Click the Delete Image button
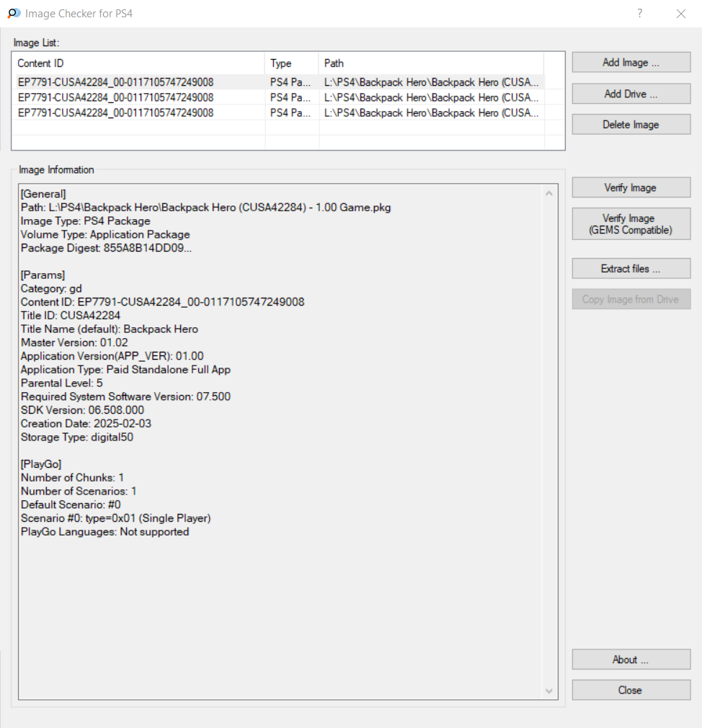This screenshot has width=702, height=728. 631,125
